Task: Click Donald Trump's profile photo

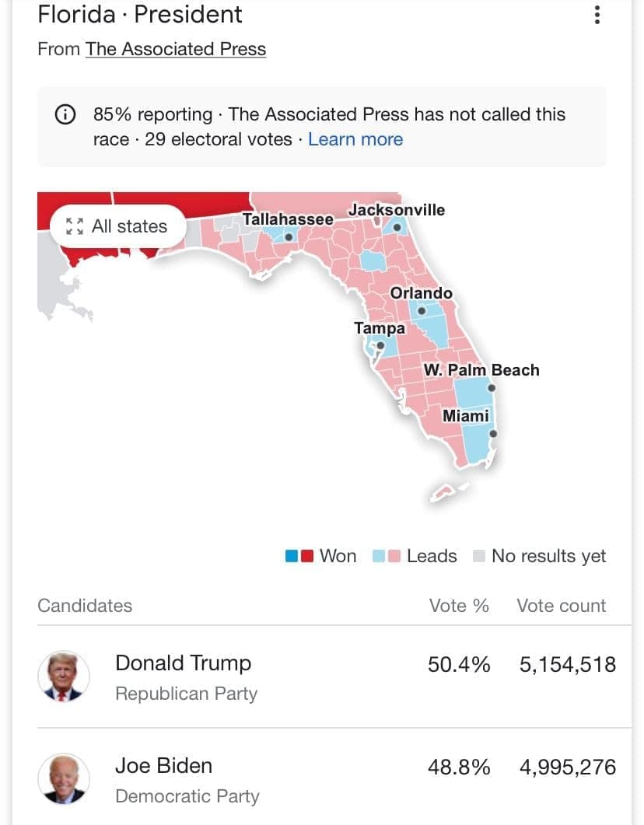Action: click(64, 676)
